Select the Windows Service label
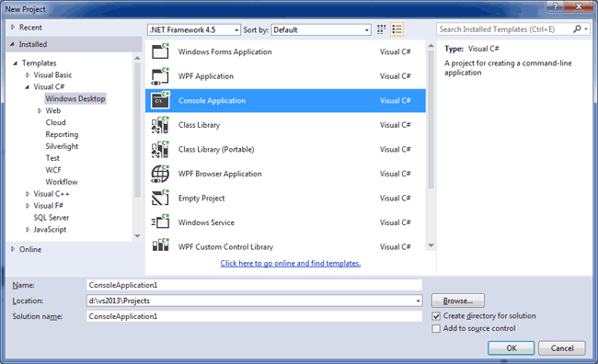This screenshot has width=598, height=364. click(206, 222)
